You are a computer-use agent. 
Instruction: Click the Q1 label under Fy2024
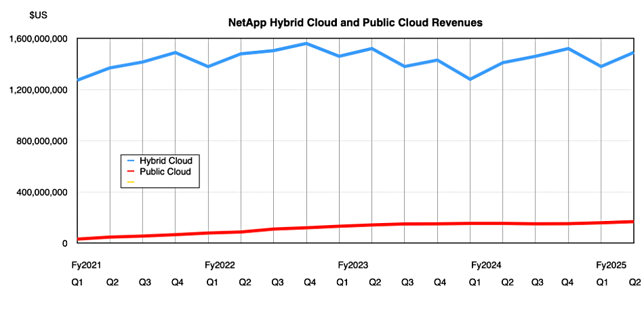475,283
